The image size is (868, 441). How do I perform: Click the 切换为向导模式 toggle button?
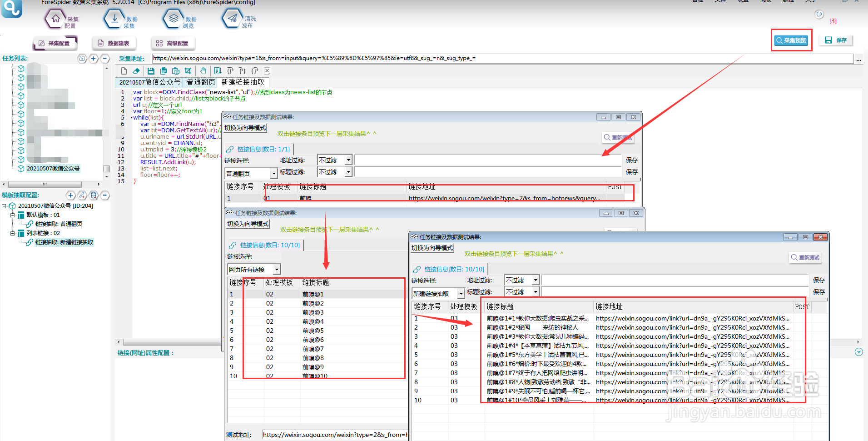[x=432, y=247]
